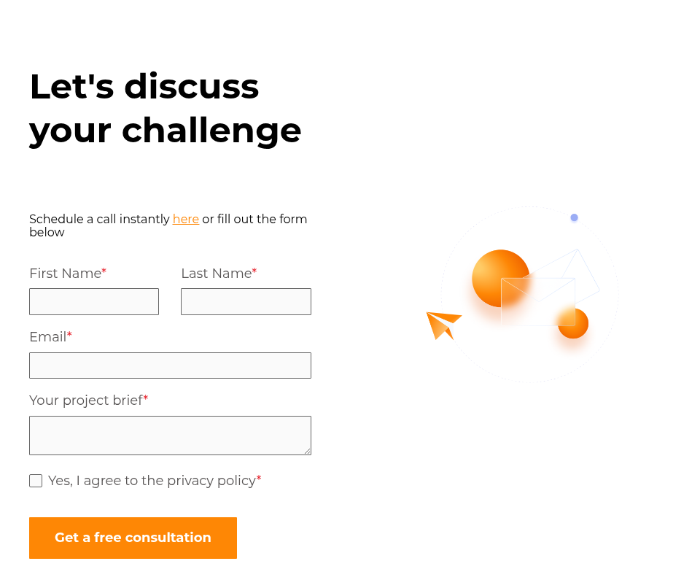Tick the privacy policy checkbox
The width and height of the screenshot is (700, 588).
pyautogui.click(x=36, y=481)
